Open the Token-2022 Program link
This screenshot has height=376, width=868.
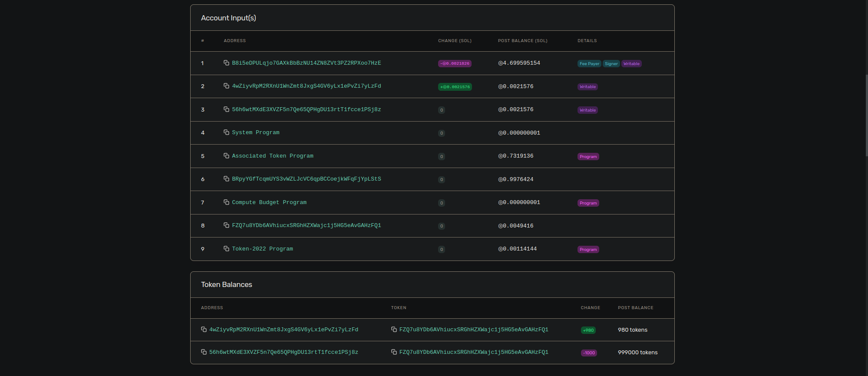[262, 249]
